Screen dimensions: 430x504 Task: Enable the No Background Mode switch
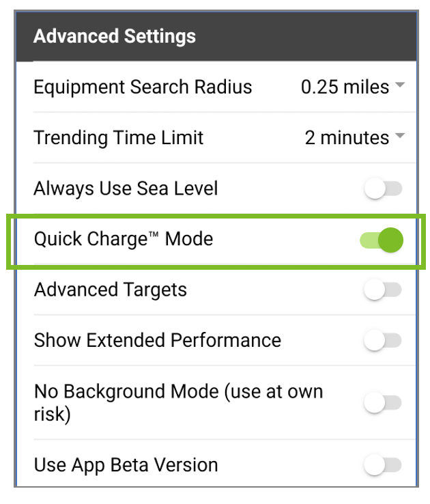(383, 402)
